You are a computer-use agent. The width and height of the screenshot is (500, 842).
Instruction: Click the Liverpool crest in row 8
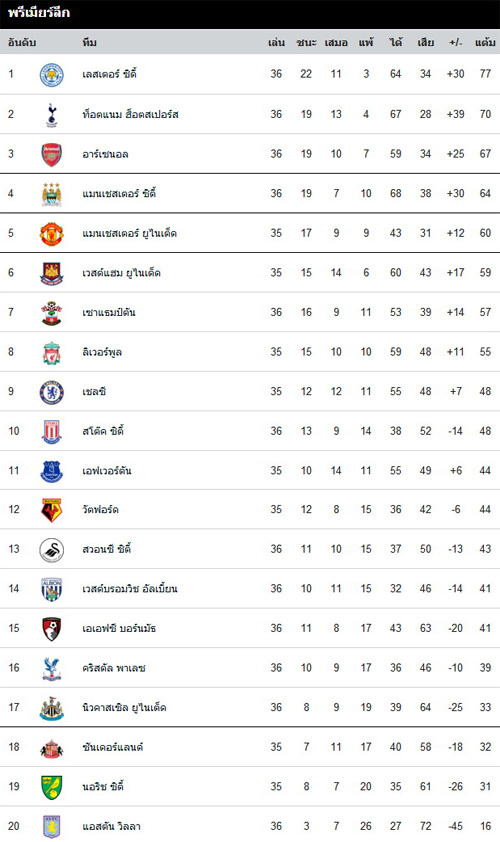point(52,352)
